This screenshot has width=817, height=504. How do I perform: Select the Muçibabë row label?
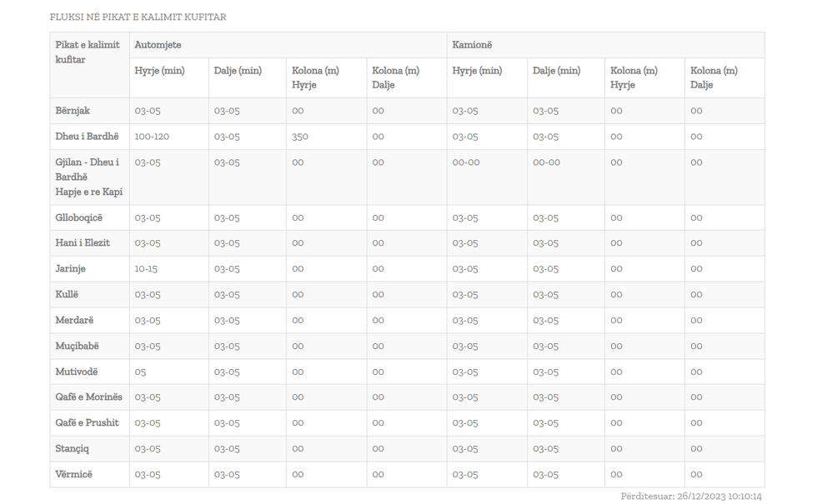coord(77,346)
